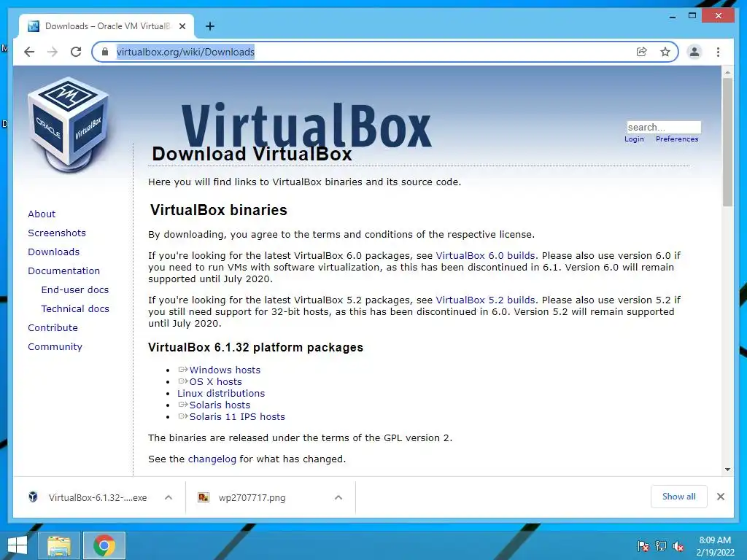The height and width of the screenshot is (560, 747).
Task: Open the Chrome profile avatar
Action: [x=694, y=52]
